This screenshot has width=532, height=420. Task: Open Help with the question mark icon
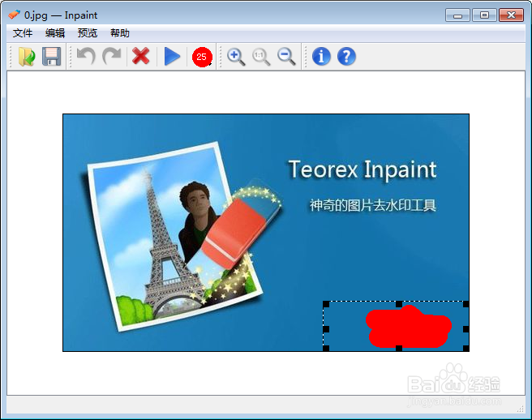[346, 56]
